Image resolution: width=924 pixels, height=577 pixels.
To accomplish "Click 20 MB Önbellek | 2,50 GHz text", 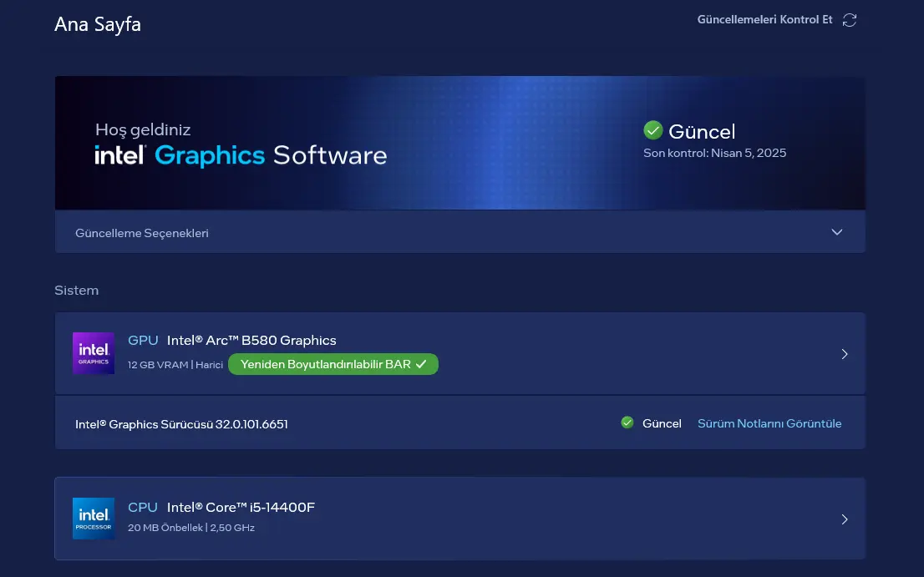I will [191, 528].
